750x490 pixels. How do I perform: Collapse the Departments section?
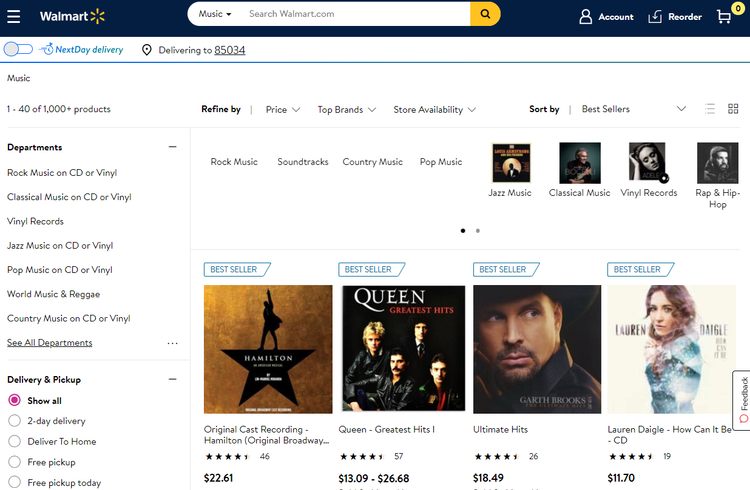coord(173,146)
